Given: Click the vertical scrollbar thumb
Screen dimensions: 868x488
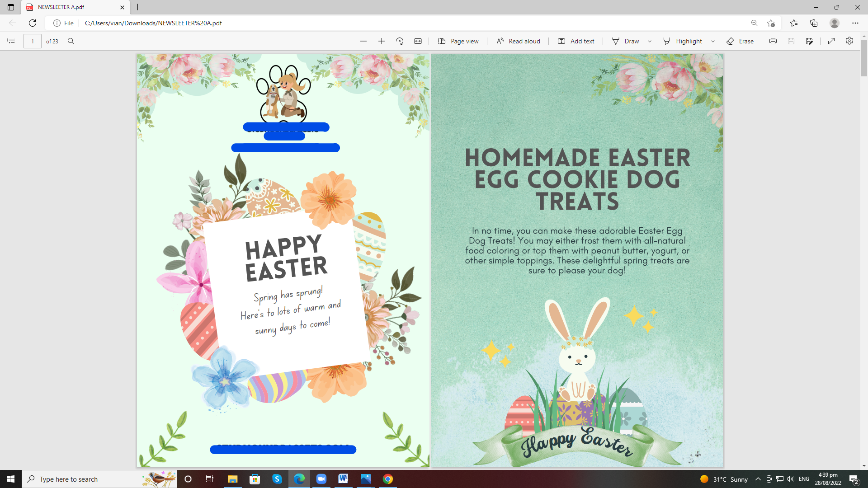Looking at the screenshot, I should 864,59.
